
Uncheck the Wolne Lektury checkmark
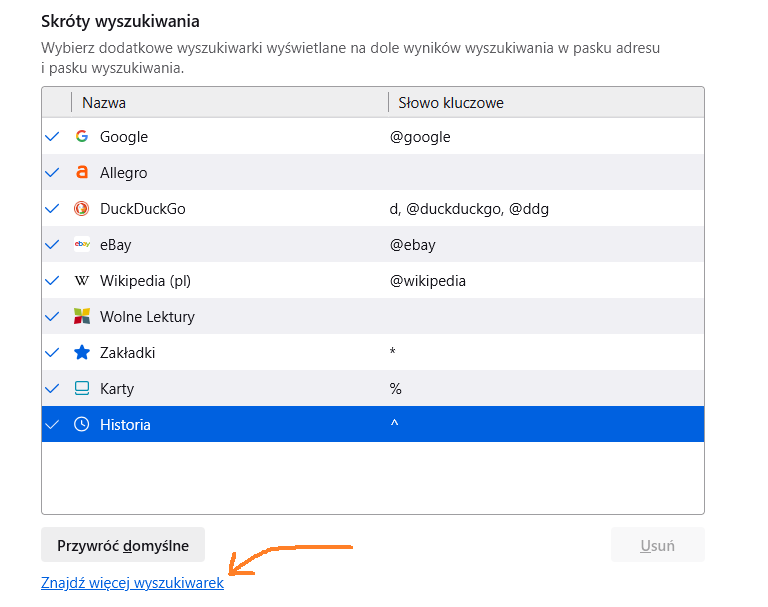(x=53, y=317)
